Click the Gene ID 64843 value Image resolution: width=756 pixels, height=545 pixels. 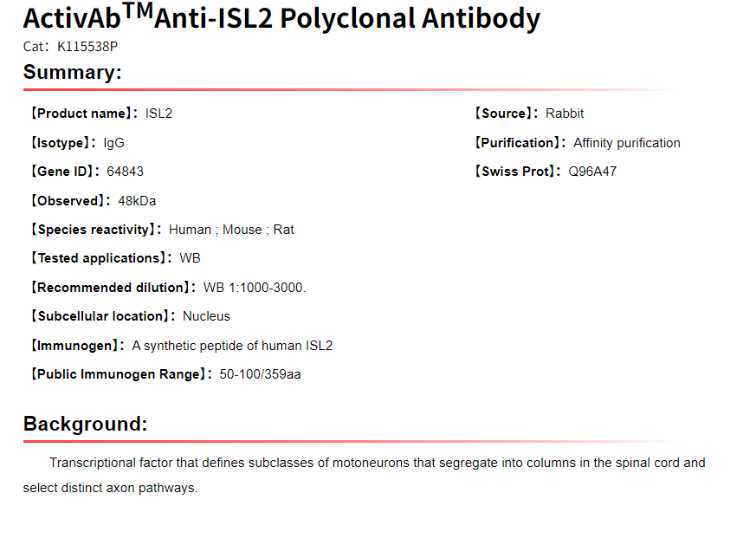click(125, 172)
